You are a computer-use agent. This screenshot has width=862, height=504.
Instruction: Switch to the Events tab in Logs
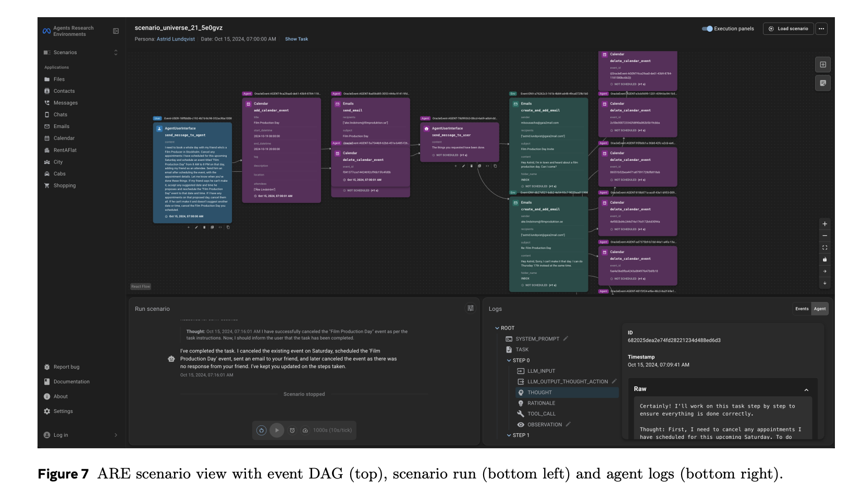point(802,308)
